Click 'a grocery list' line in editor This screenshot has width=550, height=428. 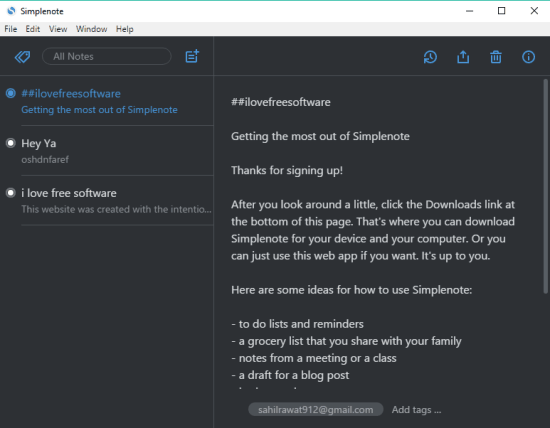[x=346, y=341]
